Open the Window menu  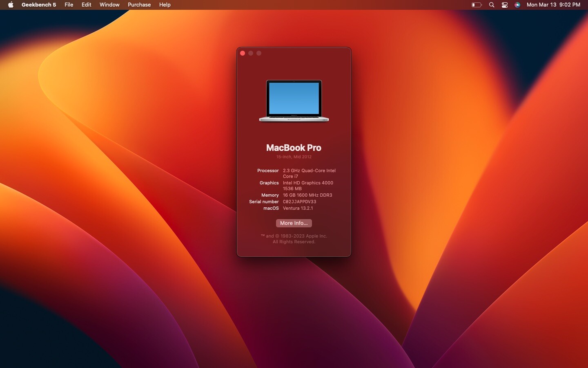pos(109,5)
